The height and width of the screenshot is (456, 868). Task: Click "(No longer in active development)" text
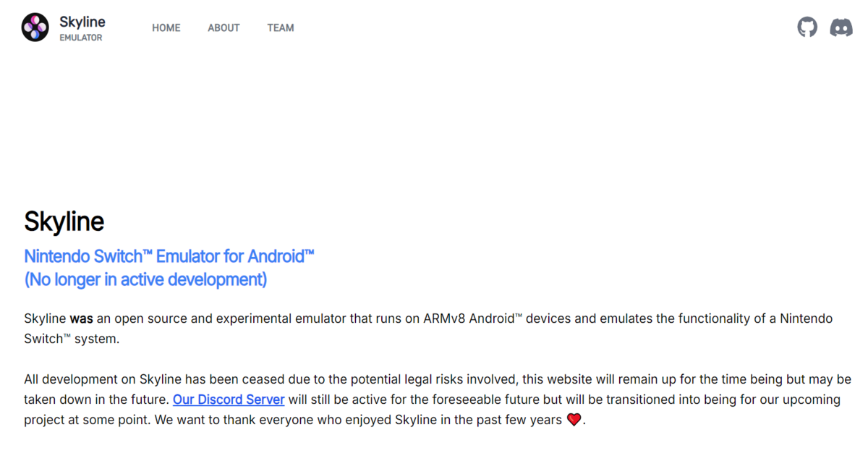(145, 279)
